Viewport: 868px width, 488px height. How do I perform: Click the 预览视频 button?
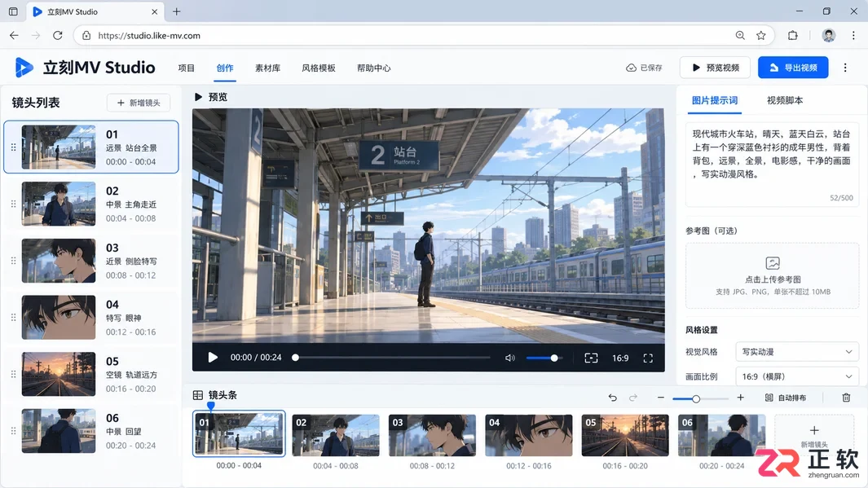click(x=716, y=68)
